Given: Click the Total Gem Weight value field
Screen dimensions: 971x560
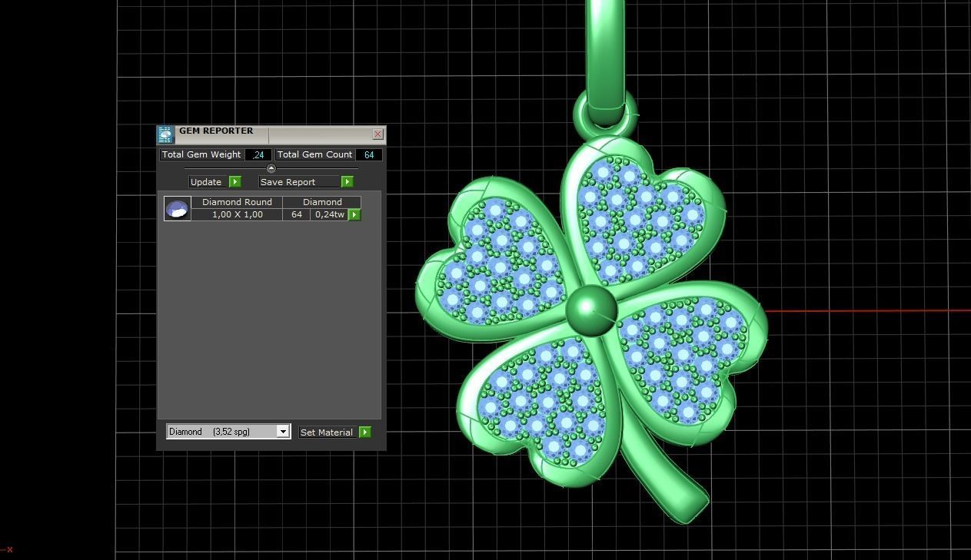Looking at the screenshot, I should point(258,154).
